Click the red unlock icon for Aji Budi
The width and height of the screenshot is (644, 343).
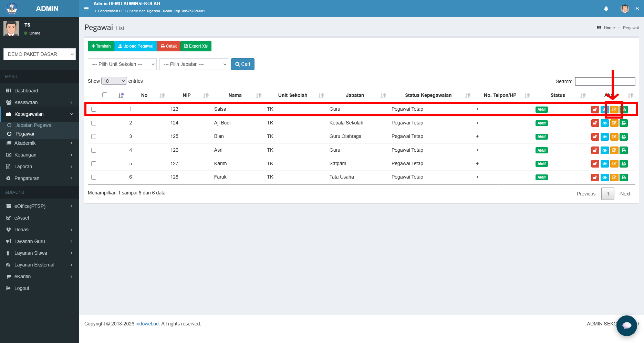tap(595, 123)
